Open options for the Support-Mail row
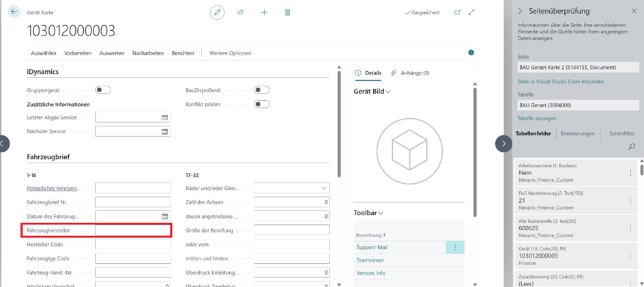 pyautogui.click(x=455, y=247)
